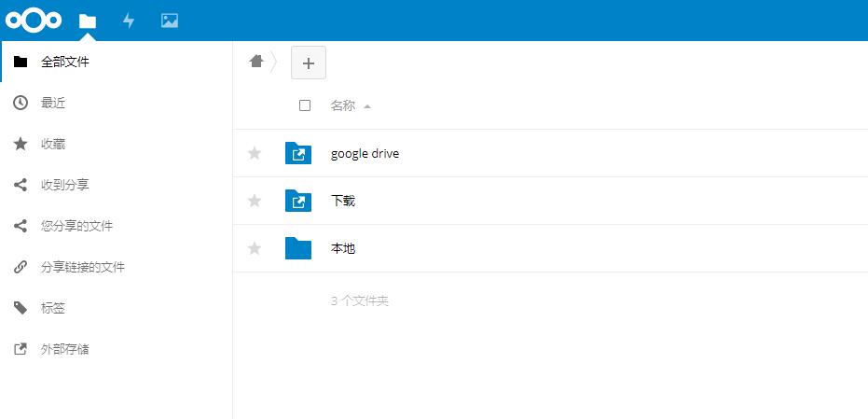Open the Gallery picture icon
Screen dimensions: 868x419
point(170,21)
